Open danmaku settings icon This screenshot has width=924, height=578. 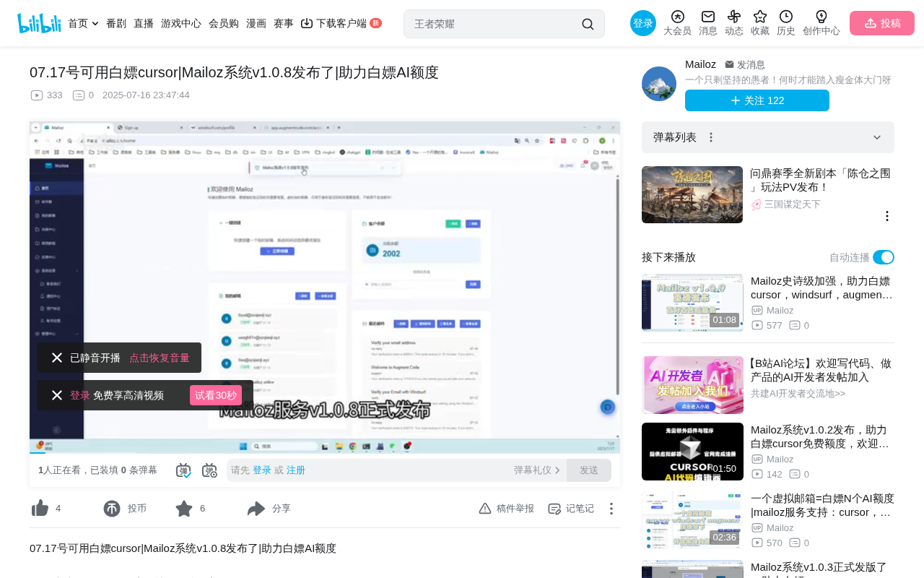(x=209, y=470)
